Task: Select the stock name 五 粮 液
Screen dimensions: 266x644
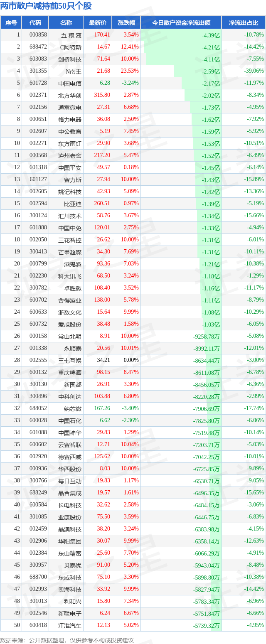Action: click(71, 35)
